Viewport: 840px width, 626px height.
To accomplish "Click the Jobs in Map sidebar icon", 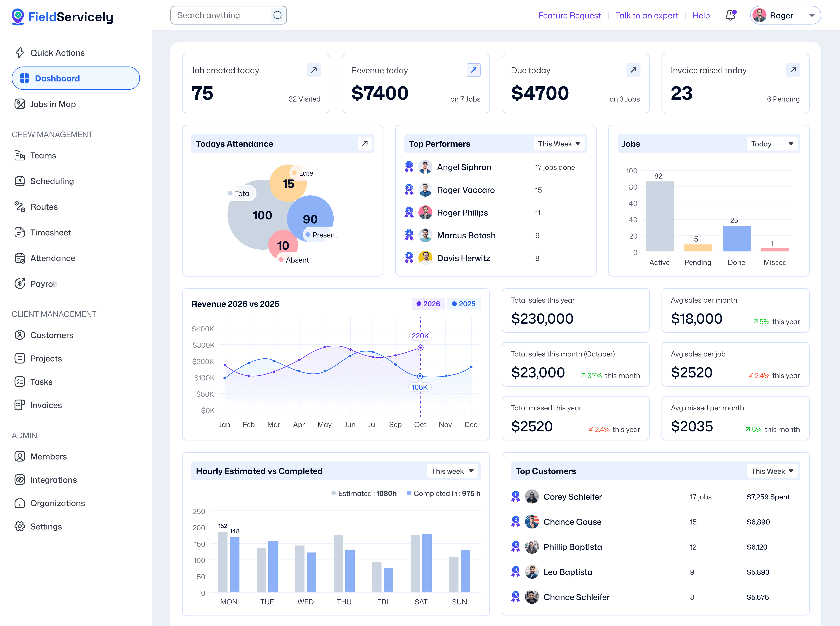I will pyautogui.click(x=20, y=104).
